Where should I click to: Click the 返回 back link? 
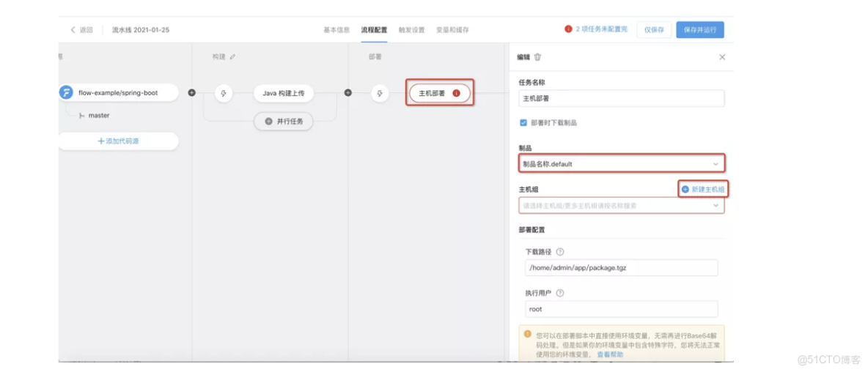click(86, 30)
